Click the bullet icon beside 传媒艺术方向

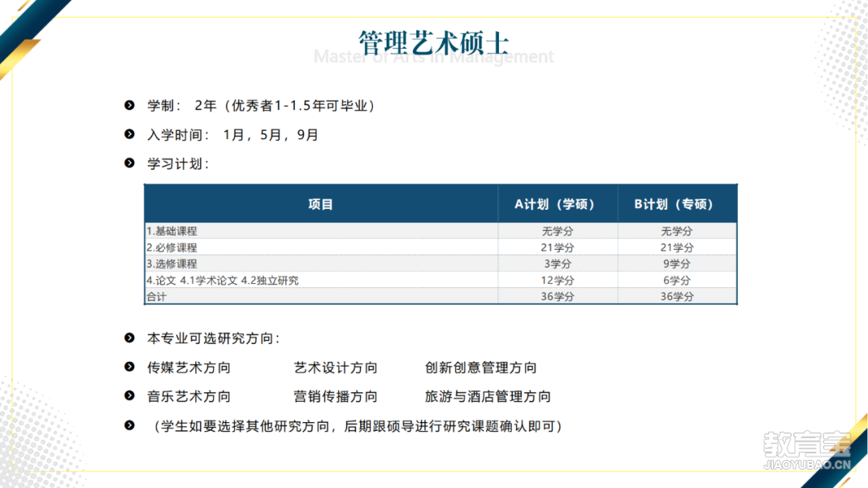[129, 367]
